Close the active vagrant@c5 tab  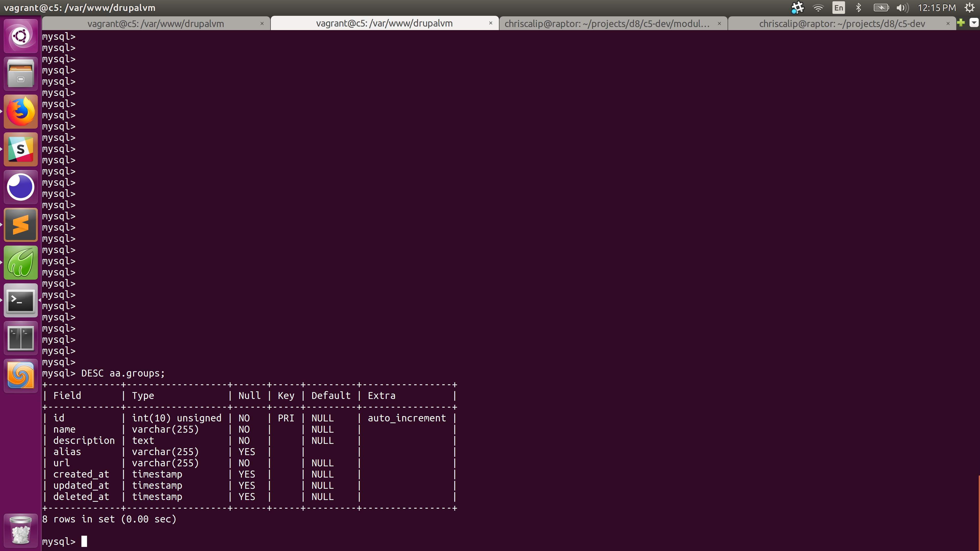click(491, 23)
